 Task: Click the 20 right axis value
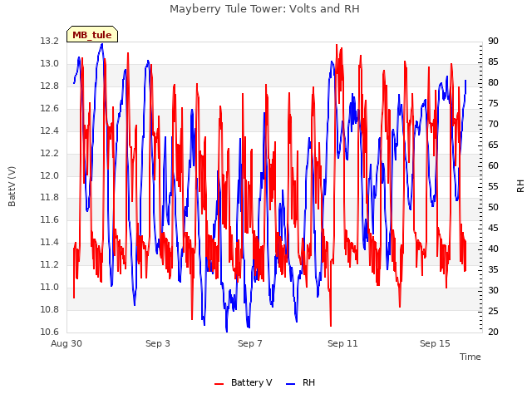point(493,332)
